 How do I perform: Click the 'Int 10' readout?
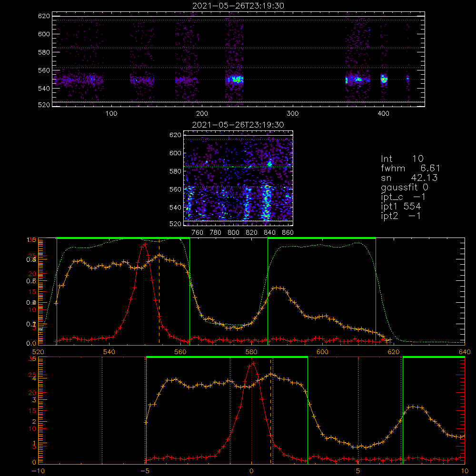(x=402, y=159)
